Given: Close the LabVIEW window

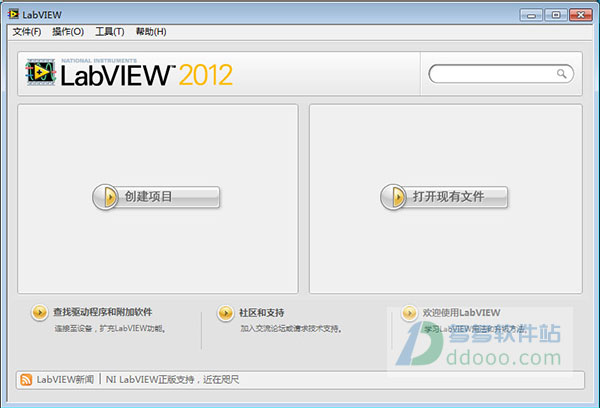Looking at the screenshot, I should [x=580, y=15].
